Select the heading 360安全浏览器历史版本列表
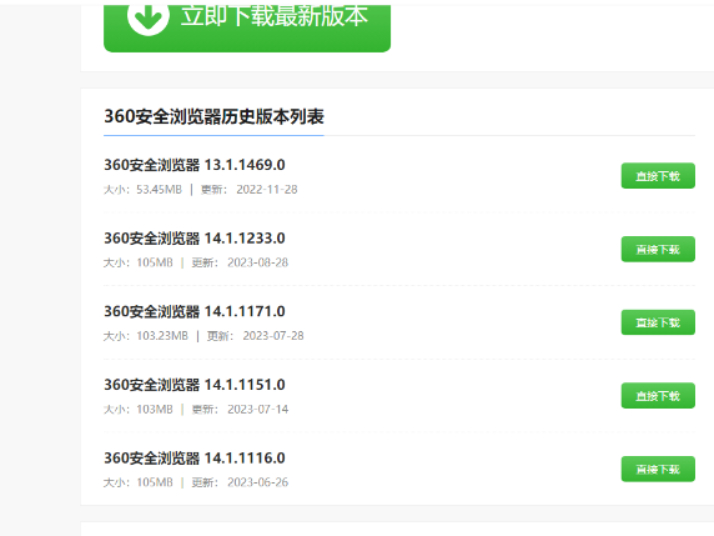The height and width of the screenshot is (536, 714). pyautogui.click(x=214, y=117)
